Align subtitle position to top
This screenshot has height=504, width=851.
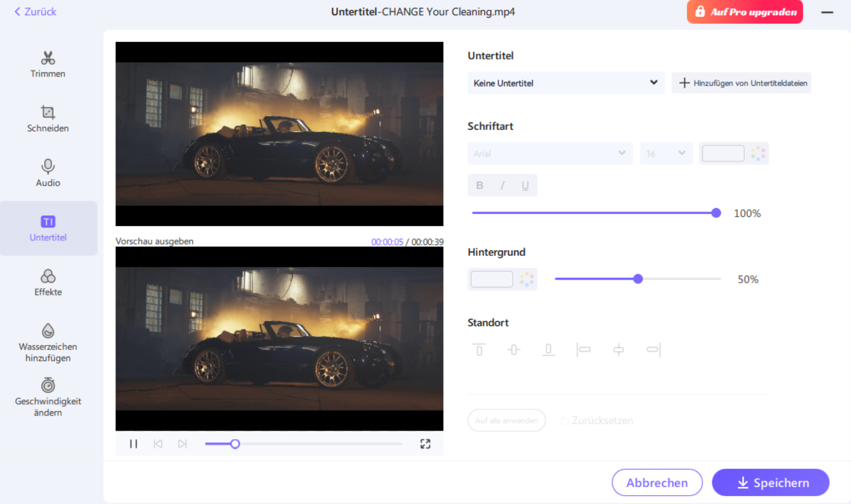coord(479,349)
